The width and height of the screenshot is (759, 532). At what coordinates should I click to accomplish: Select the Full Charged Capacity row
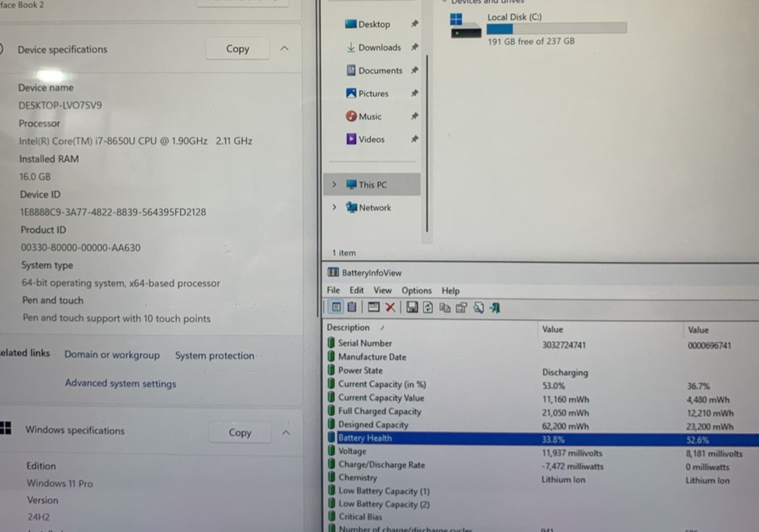point(541,412)
